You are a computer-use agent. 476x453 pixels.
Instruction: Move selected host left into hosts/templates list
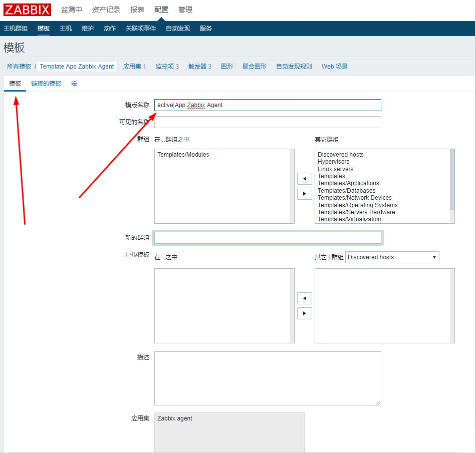(x=305, y=298)
